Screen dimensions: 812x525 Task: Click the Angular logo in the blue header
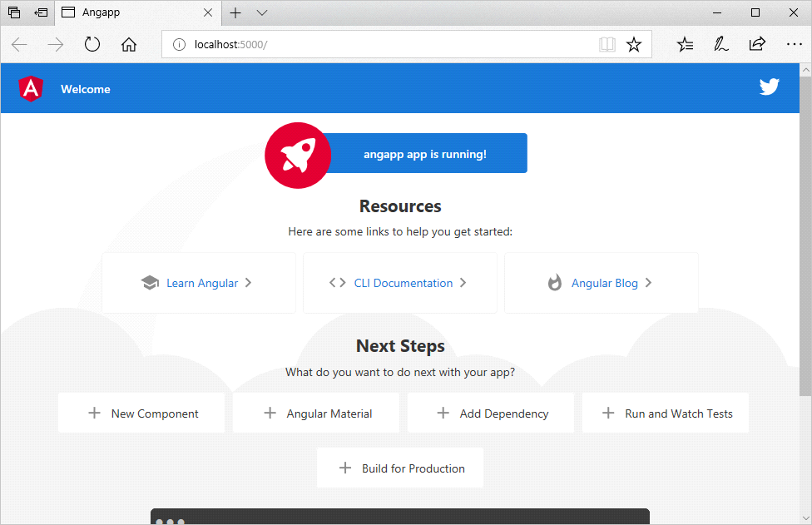click(31, 87)
